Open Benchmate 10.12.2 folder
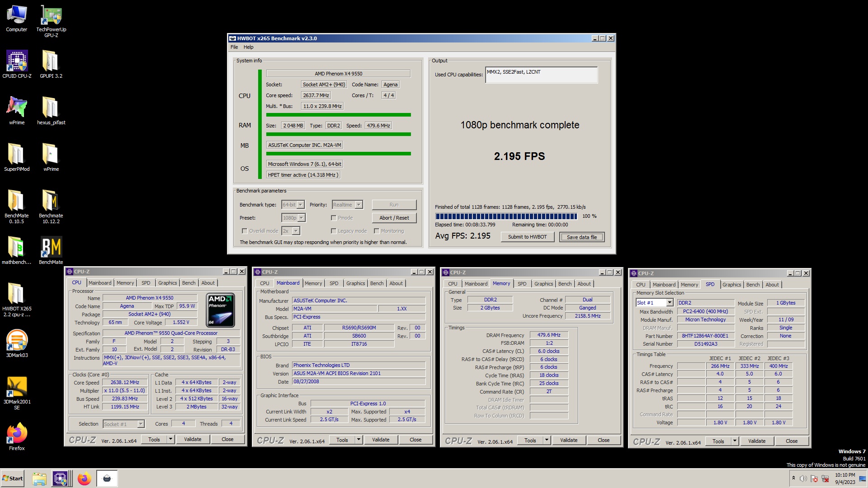The width and height of the screenshot is (868, 488). tap(51, 206)
